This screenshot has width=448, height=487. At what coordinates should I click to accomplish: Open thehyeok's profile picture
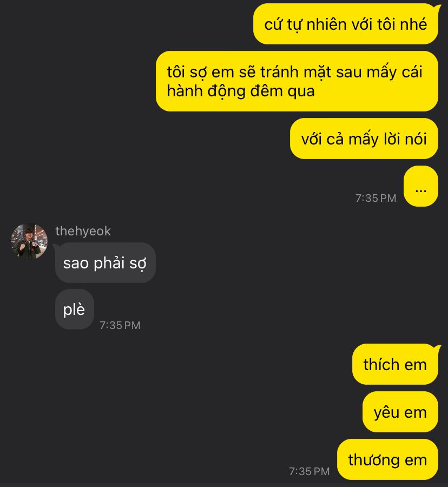(x=29, y=241)
